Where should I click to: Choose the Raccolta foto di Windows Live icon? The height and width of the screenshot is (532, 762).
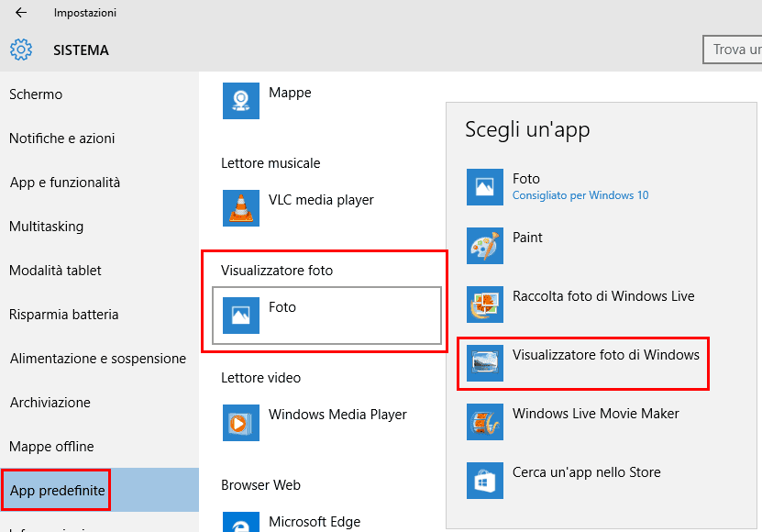[485, 305]
